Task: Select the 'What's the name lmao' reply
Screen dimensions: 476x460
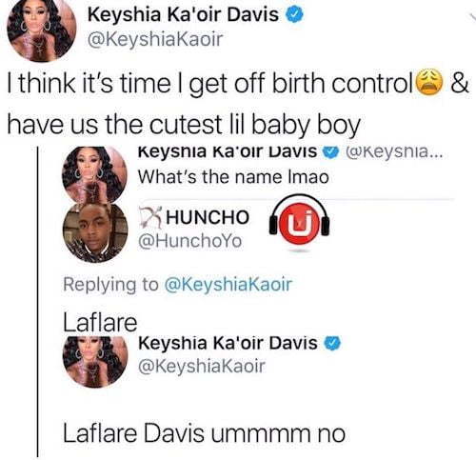Action: pyautogui.click(x=233, y=177)
